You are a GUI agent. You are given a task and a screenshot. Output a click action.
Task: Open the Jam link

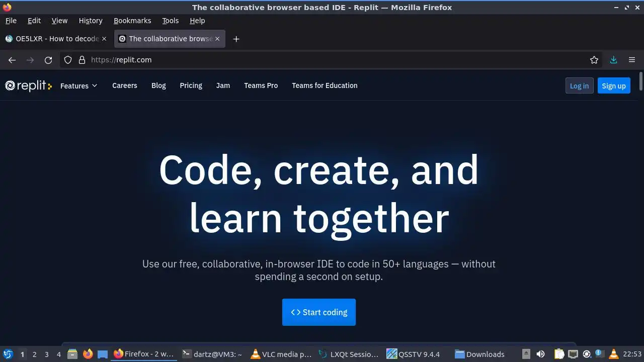tap(223, 85)
